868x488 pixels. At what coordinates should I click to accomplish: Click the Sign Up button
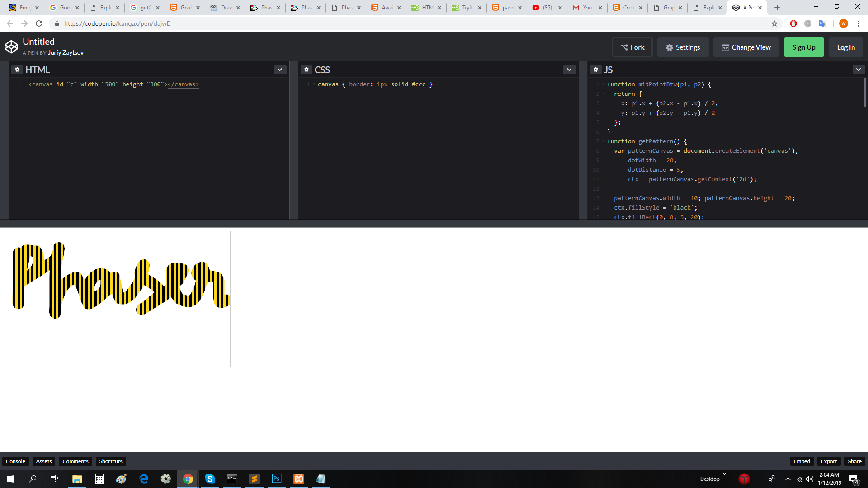point(803,47)
